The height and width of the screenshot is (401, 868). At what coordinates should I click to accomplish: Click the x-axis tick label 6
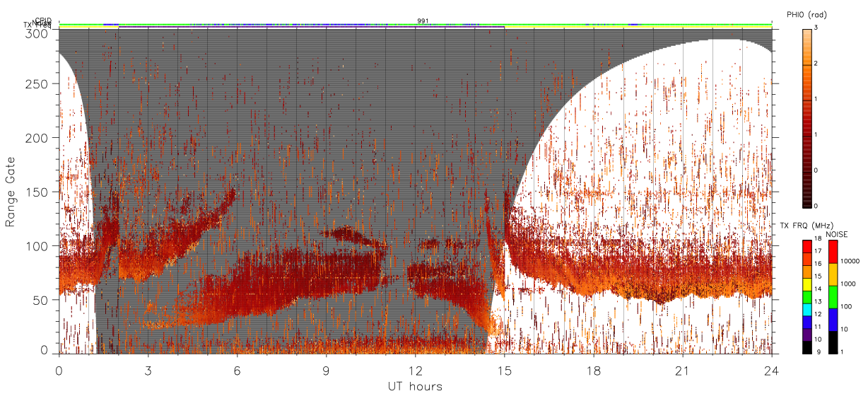tap(237, 371)
